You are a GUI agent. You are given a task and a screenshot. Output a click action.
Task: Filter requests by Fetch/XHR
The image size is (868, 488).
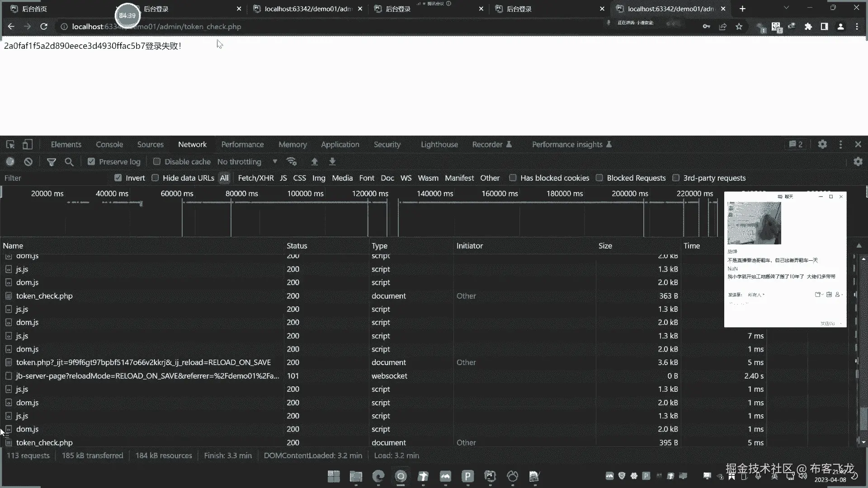pyautogui.click(x=255, y=178)
